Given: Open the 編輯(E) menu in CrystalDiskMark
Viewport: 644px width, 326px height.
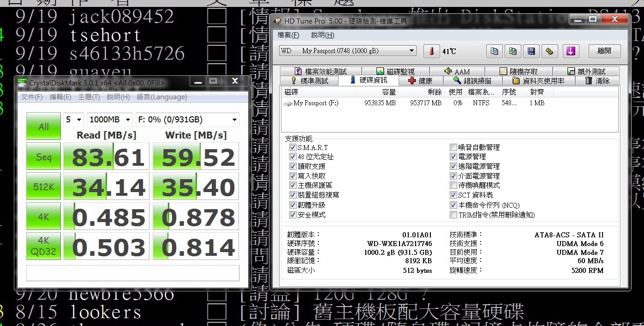Looking at the screenshot, I should (60, 97).
